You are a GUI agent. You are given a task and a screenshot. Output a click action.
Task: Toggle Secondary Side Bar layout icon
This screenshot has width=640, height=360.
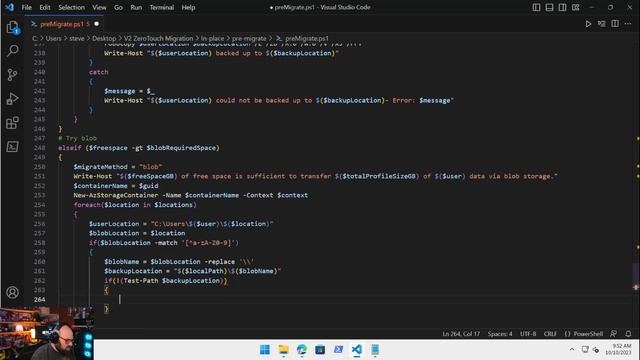point(562,7)
